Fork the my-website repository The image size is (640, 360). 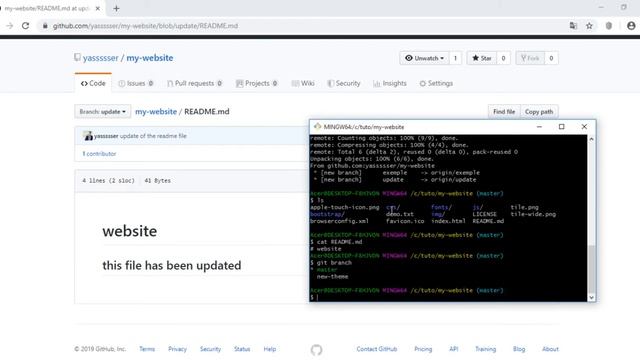click(x=530, y=58)
